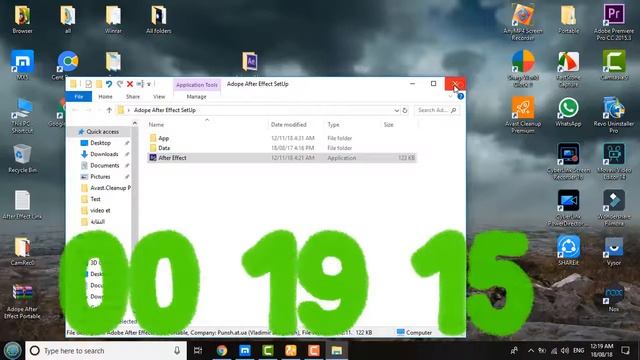Open the Manage tab under Application Tools

(x=196, y=97)
